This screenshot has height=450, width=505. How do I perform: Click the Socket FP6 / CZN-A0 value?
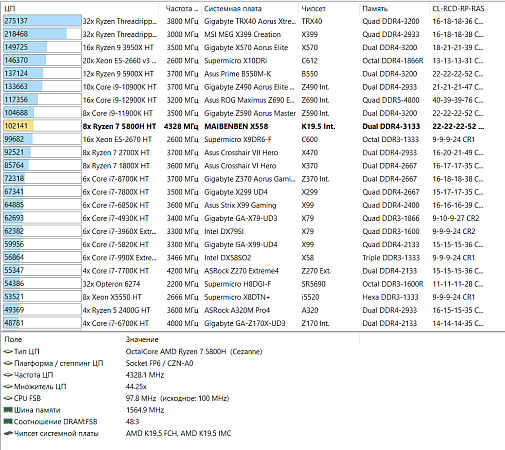(159, 363)
